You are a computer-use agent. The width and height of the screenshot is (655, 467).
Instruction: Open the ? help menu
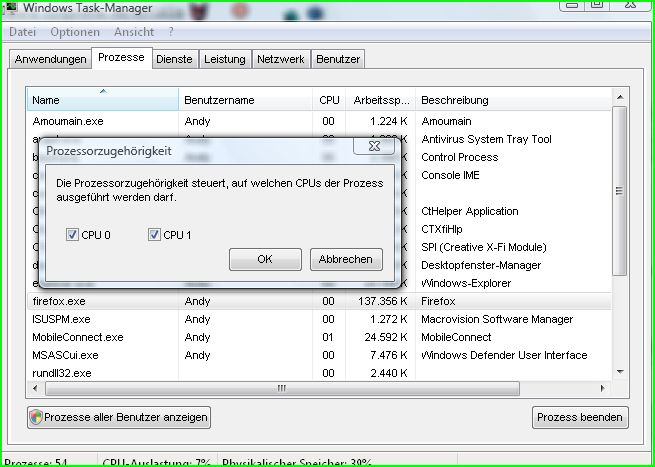[171, 32]
